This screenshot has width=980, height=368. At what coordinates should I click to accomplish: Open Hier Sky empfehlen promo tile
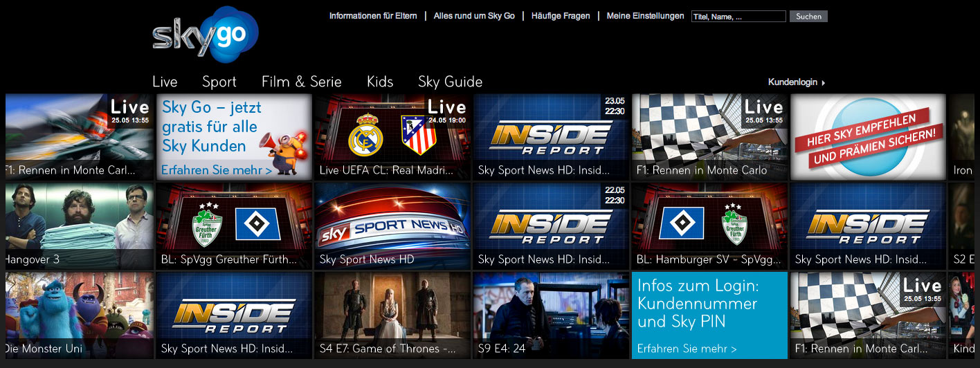(868, 137)
